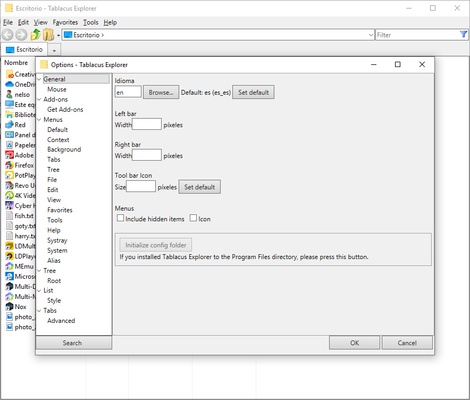Image resolution: width=470 pixels, height=400 pixels.
Task: Click the Idioma language input field
Action: click(x=128, y=92)
